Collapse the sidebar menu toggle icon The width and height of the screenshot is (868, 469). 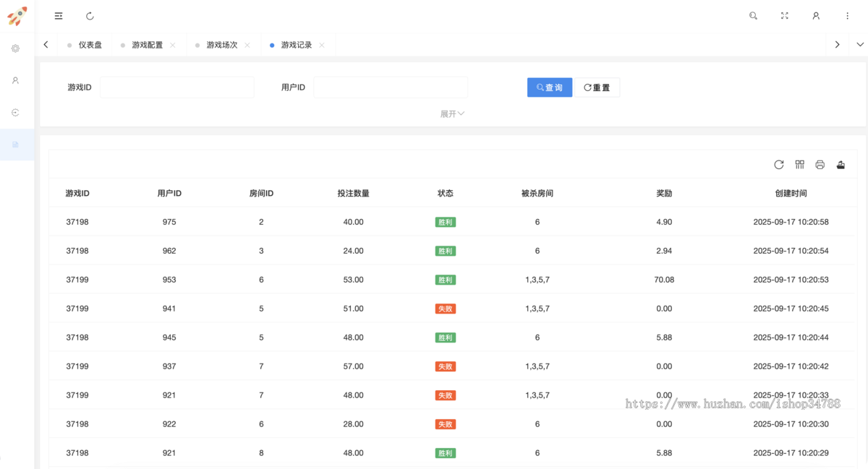pyautogui.click(x=59, y=16)
